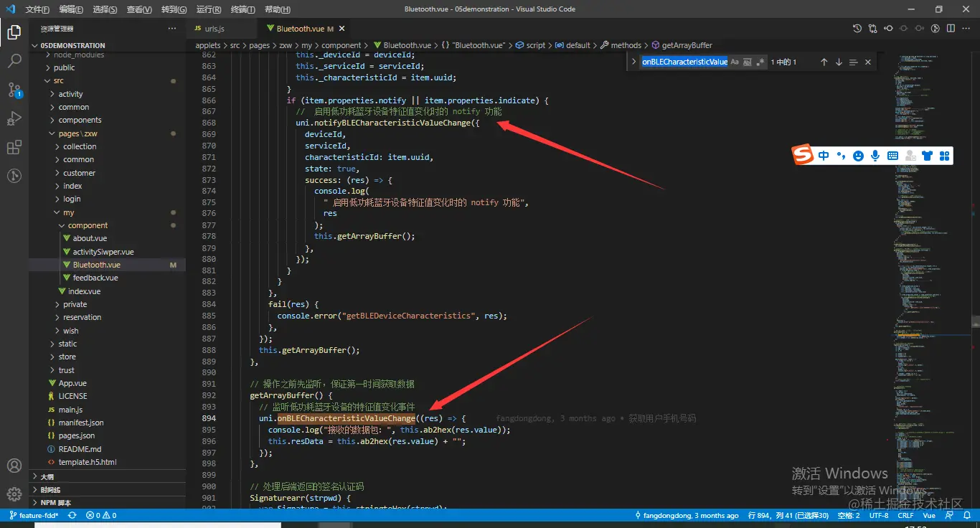Click the UTF-8 encoding in status bar
This screenshot has width=980, height=528.
tap(879, 515)
